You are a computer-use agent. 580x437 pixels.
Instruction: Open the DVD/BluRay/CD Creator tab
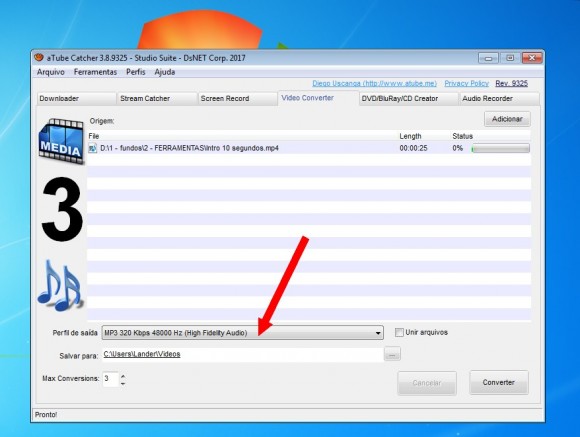coord(408,99)
